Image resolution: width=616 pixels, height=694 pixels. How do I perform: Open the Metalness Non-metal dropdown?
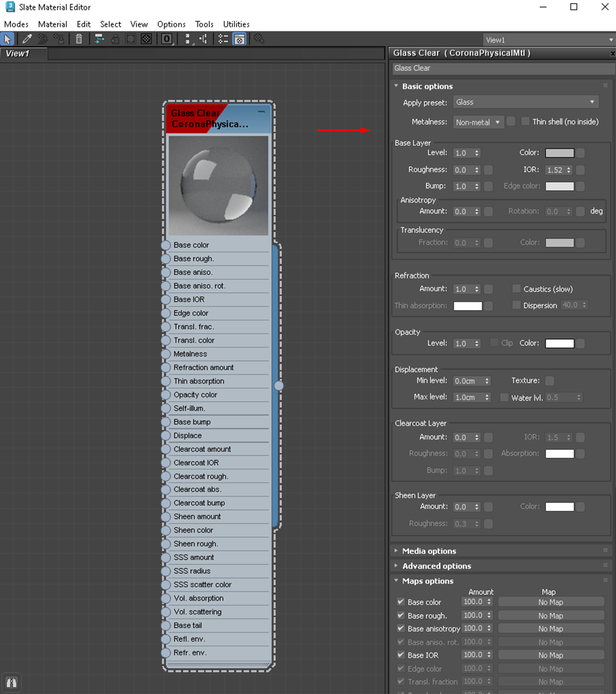click(x=478, y=122)
